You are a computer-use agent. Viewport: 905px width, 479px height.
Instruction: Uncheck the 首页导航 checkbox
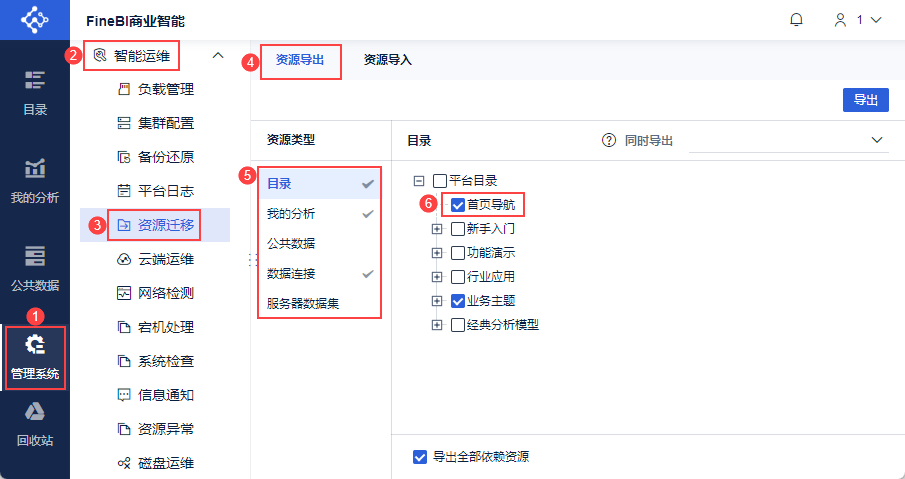(458, 204)
